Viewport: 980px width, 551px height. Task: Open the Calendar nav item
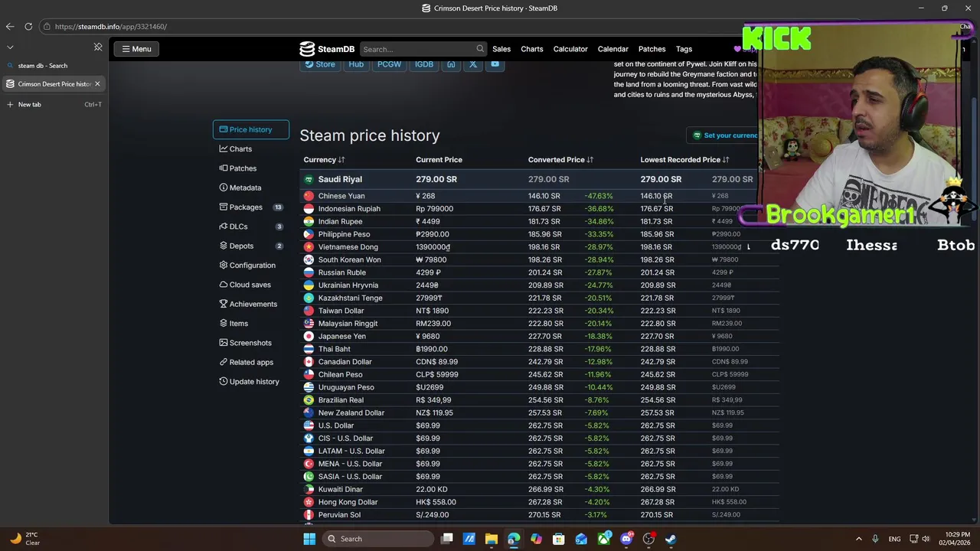point(612,49)
